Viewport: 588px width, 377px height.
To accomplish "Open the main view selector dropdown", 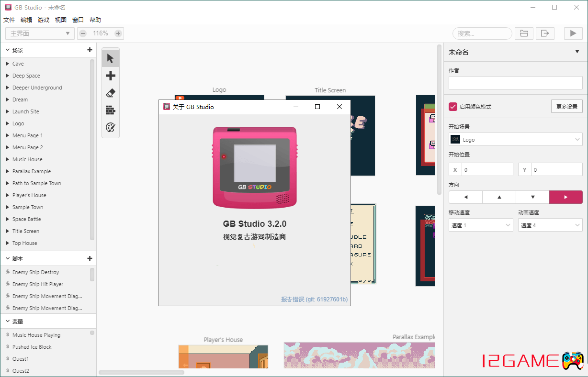I will 40,33.
